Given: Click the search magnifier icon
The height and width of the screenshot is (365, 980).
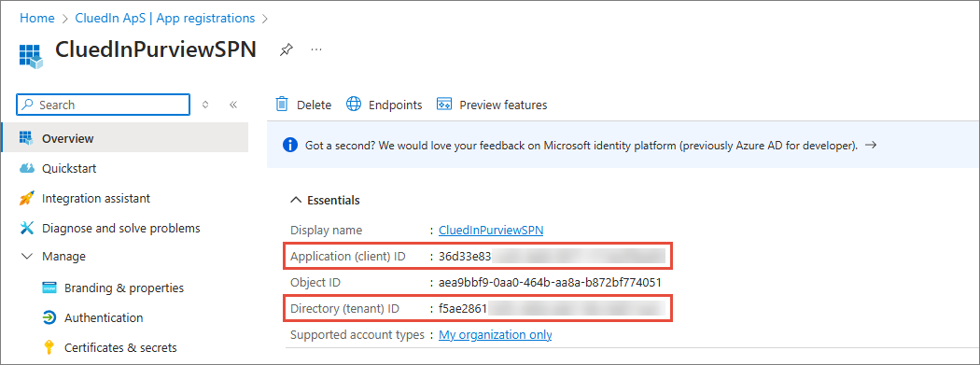Looking at the screenshot, I should click(28, 105).
